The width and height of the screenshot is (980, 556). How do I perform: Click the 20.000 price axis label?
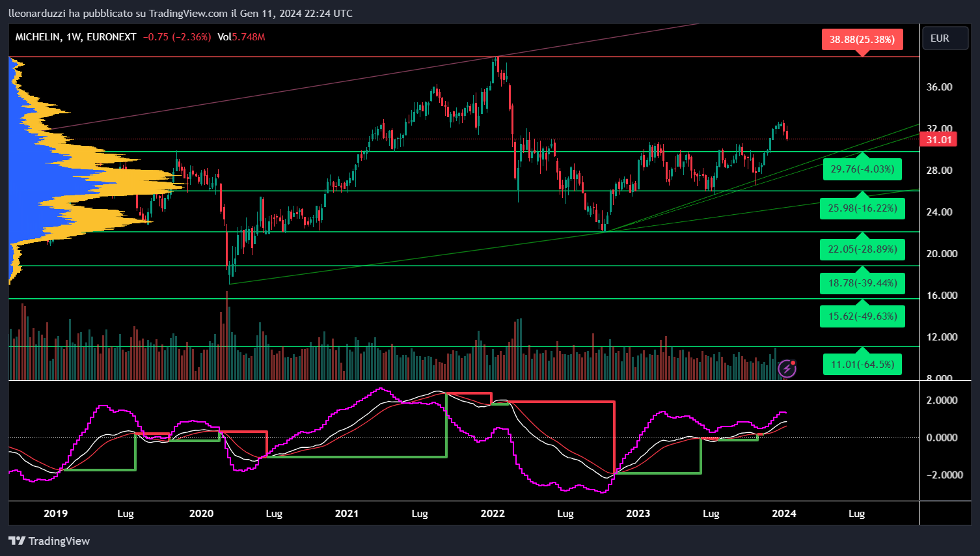[942, 254]
